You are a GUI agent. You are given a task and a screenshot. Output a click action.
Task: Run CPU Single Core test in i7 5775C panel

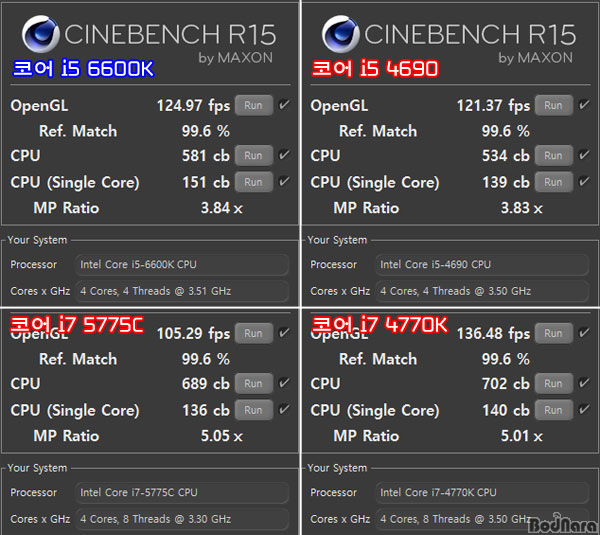pyautogui.click(x=254, y=410)
